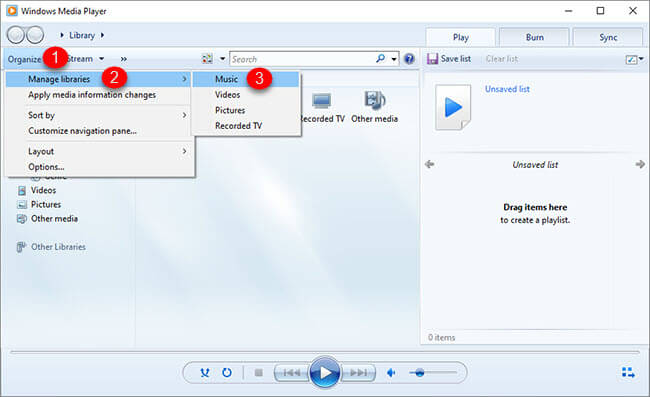Click the playlist play thumbnail
The width and height of the screenshot is (650, 397).
coord(453,107)
